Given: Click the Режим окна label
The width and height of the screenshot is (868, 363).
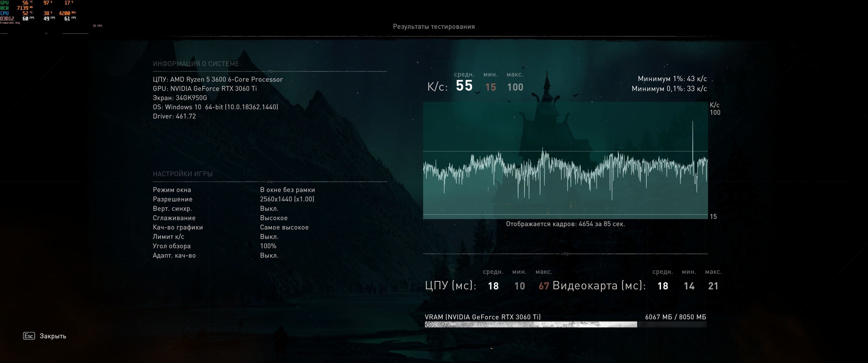Looking at the screenshot, I should [x=172, y=190].
